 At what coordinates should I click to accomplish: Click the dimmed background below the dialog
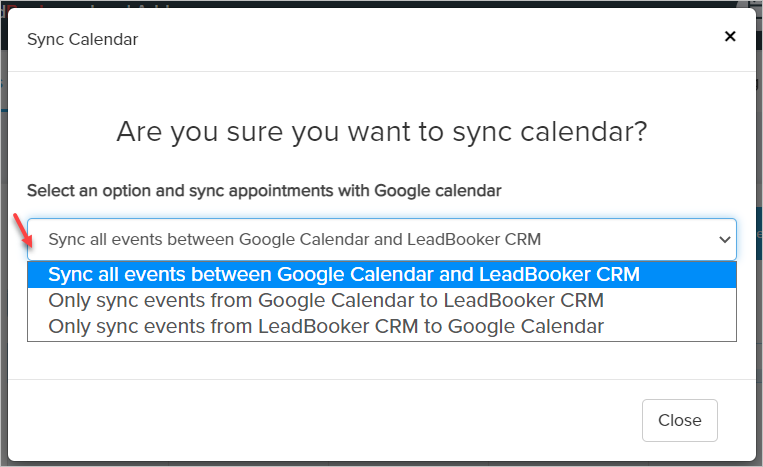pos(380,463)
